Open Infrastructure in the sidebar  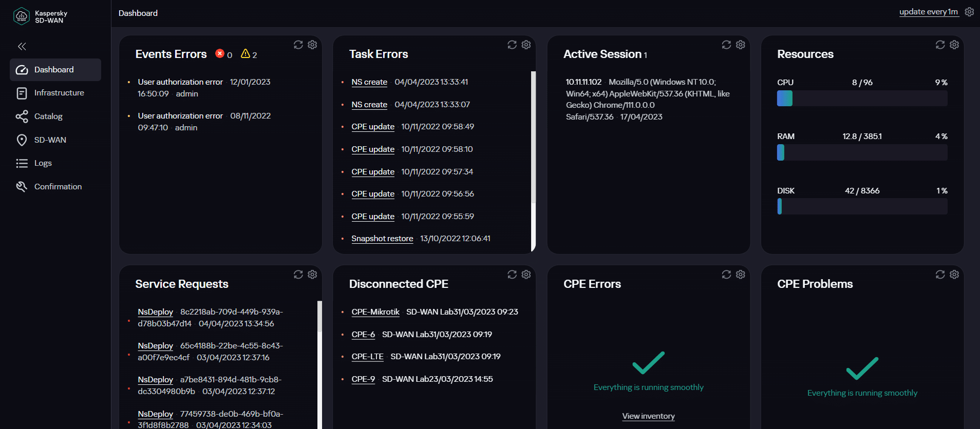tap(59, 93)
